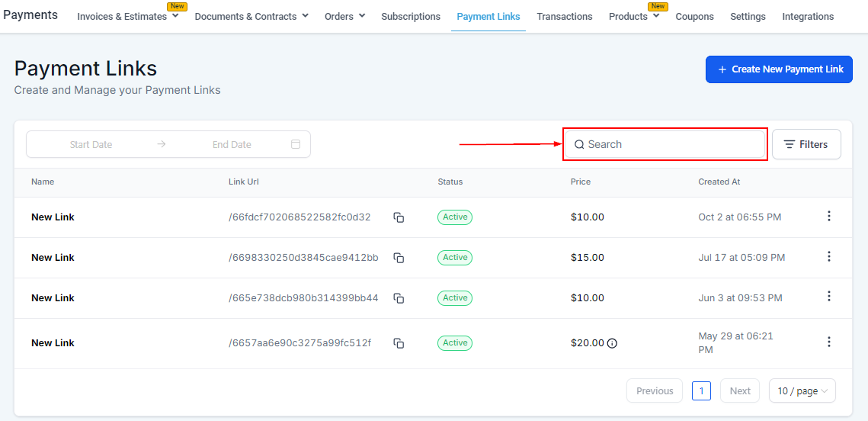Click the info icon beside $20.00 price
The image size is (868, 421).
pyautogui.click(x=612, y=343)
